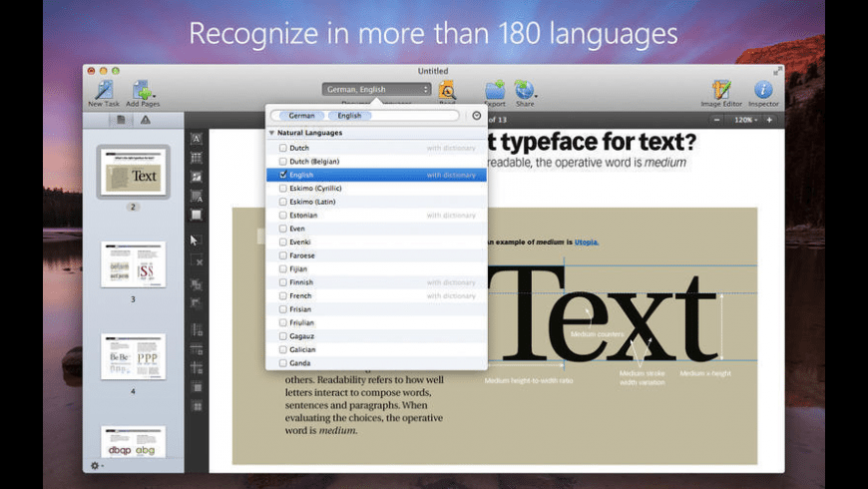Collapse the Natural Languages group
The width and height of the screenshot is (868, 489).
point(271,133)
